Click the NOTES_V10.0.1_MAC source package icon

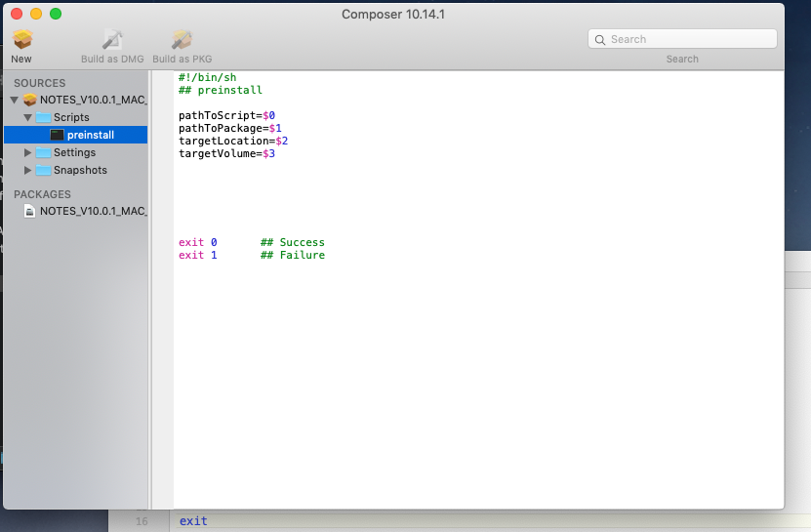30,100
